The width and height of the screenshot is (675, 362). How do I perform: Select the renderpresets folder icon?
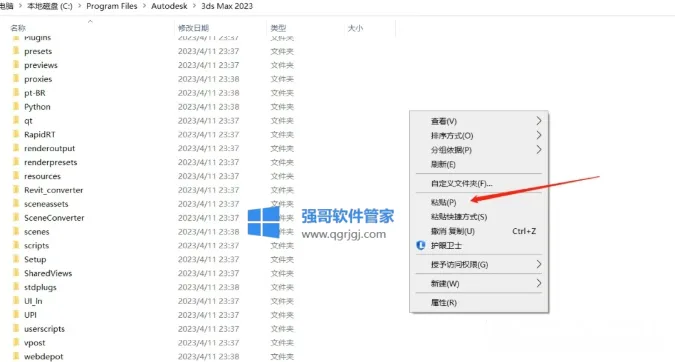[16, 161]
